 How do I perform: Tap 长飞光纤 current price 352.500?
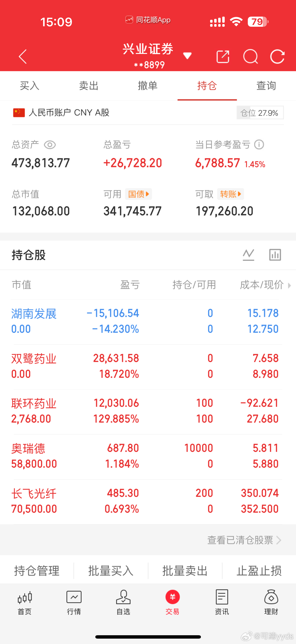pyautogui.click(x=260, y=509)
